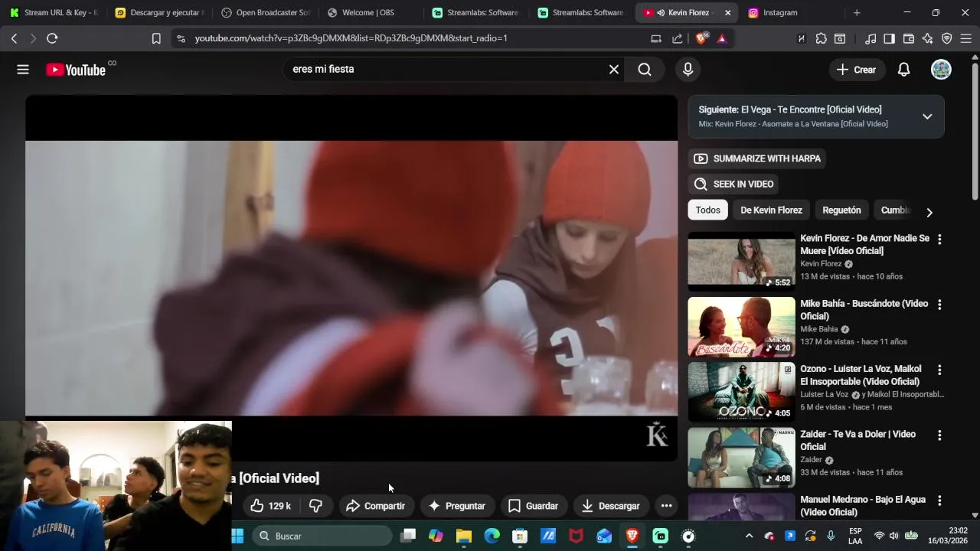
Task: Open Brave VPN shield icon
Action: click(947, 38)
